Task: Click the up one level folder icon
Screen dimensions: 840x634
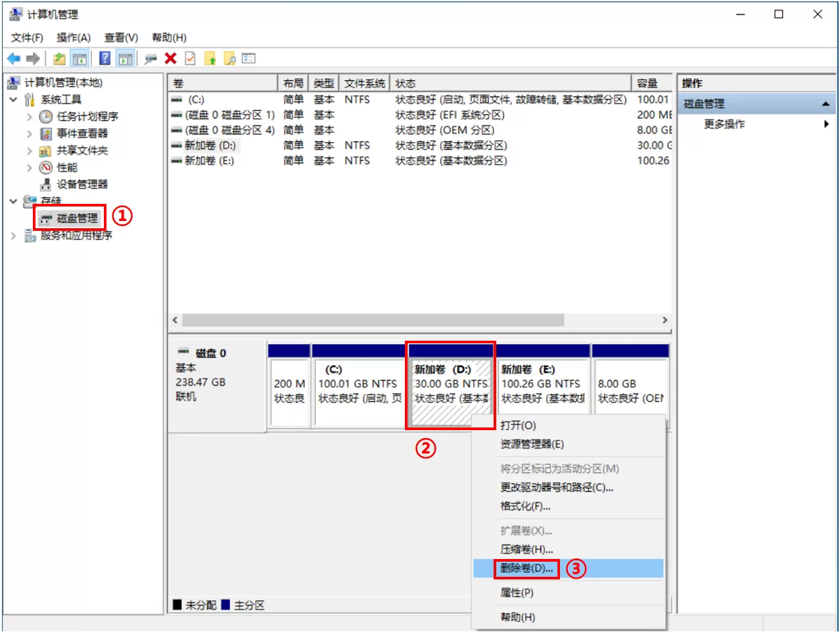Action: [x=58, y=58]
